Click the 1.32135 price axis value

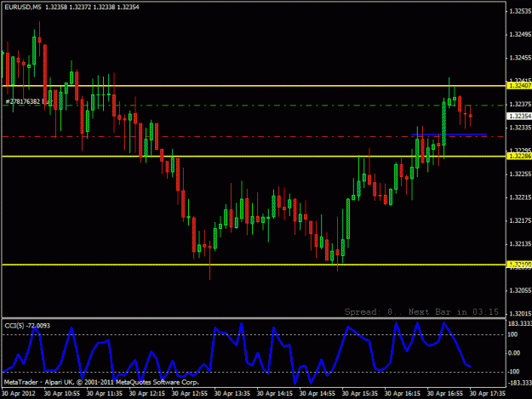click(520, 244)
